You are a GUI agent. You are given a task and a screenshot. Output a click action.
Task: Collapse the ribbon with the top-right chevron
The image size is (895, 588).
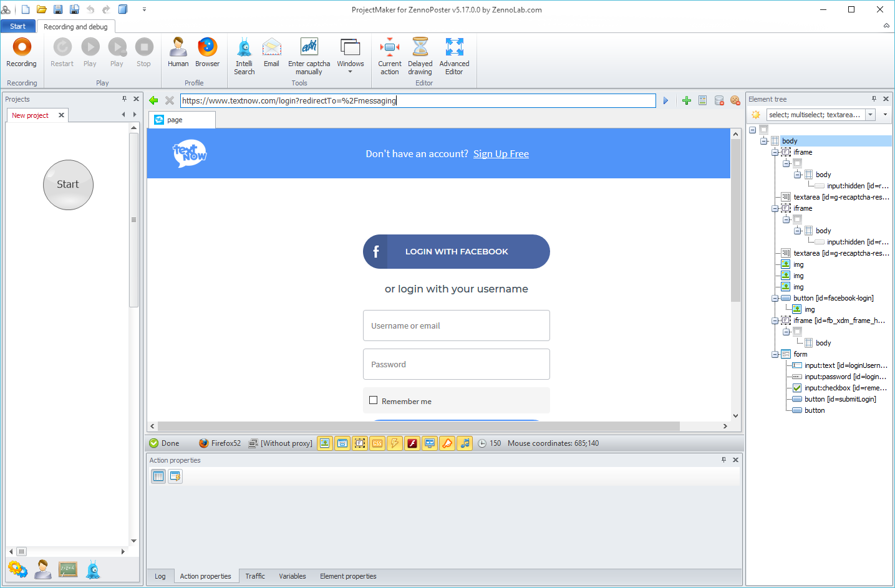coord(886,26)
